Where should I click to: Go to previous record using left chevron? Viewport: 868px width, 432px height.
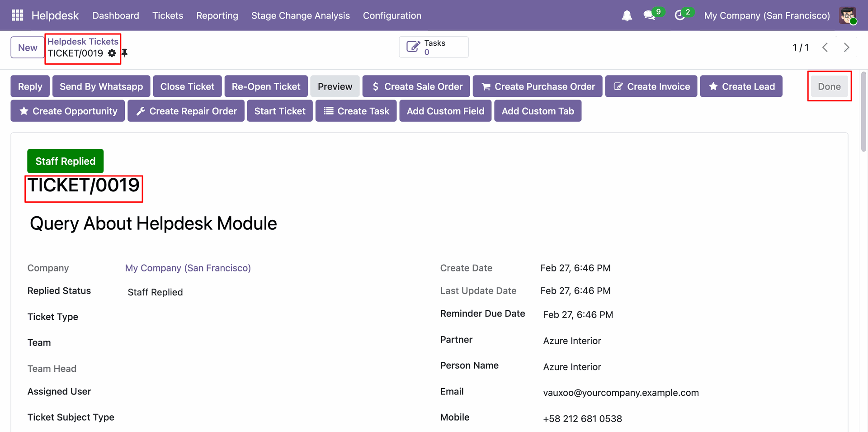pyautogui.click(x=825, y=47)
